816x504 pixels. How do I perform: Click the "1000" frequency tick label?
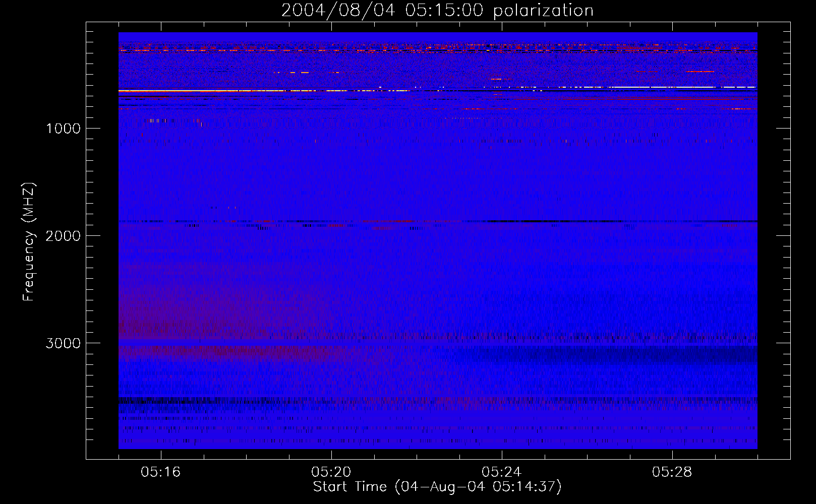pos(63,129)
